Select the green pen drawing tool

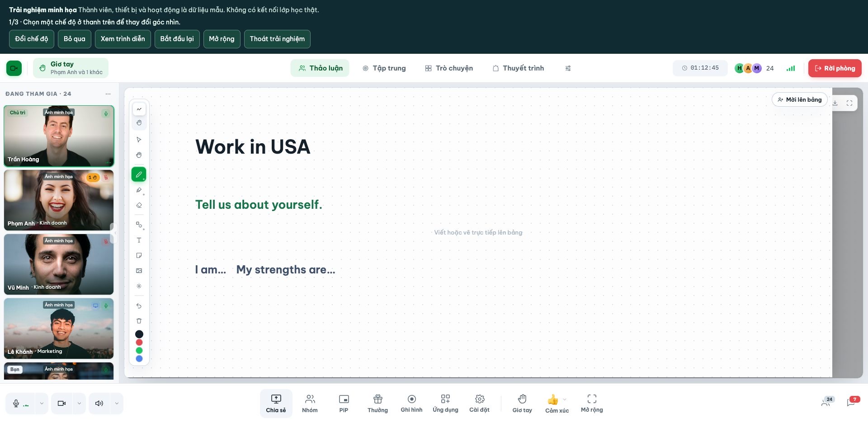coord(139,174)
